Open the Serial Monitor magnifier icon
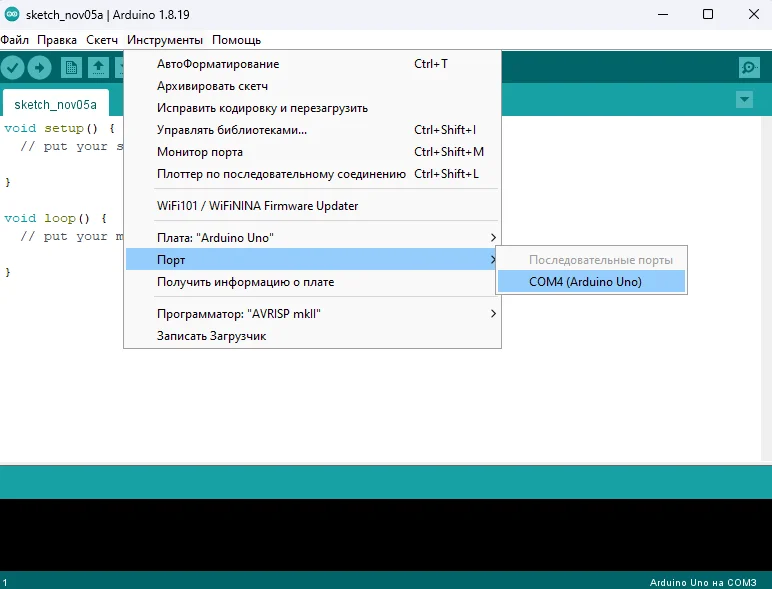The image size is (772, 589). [749, 67]
